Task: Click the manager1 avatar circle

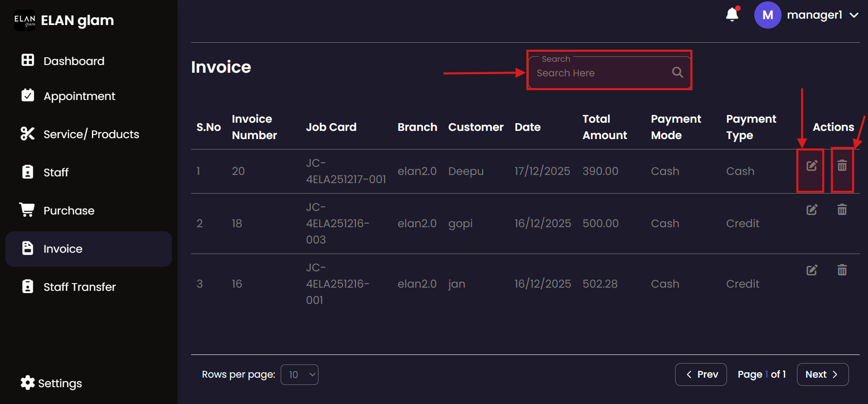Action: pyautogui.click(x=767, y=15)
